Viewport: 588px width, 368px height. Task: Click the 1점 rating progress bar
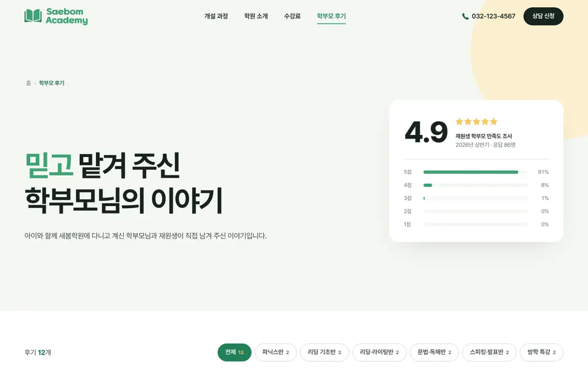(475, 224)
